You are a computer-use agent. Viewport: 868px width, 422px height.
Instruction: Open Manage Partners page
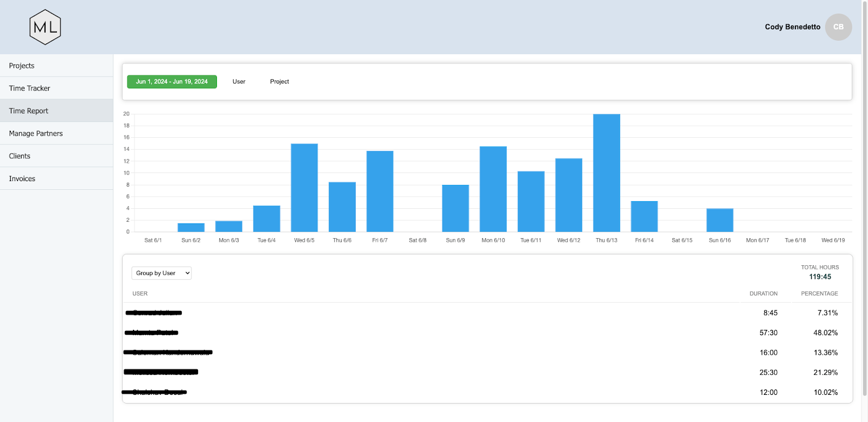pyautogui.click(x=56, y=133)
